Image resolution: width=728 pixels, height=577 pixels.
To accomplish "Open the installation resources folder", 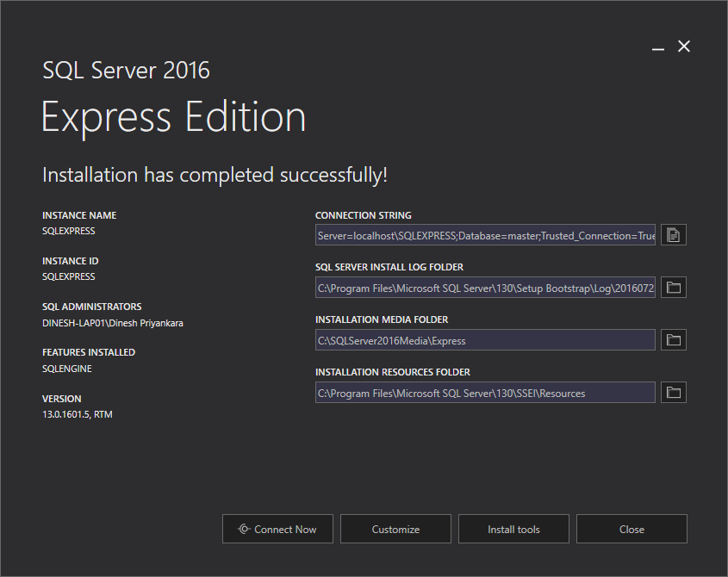I will 673,392.
